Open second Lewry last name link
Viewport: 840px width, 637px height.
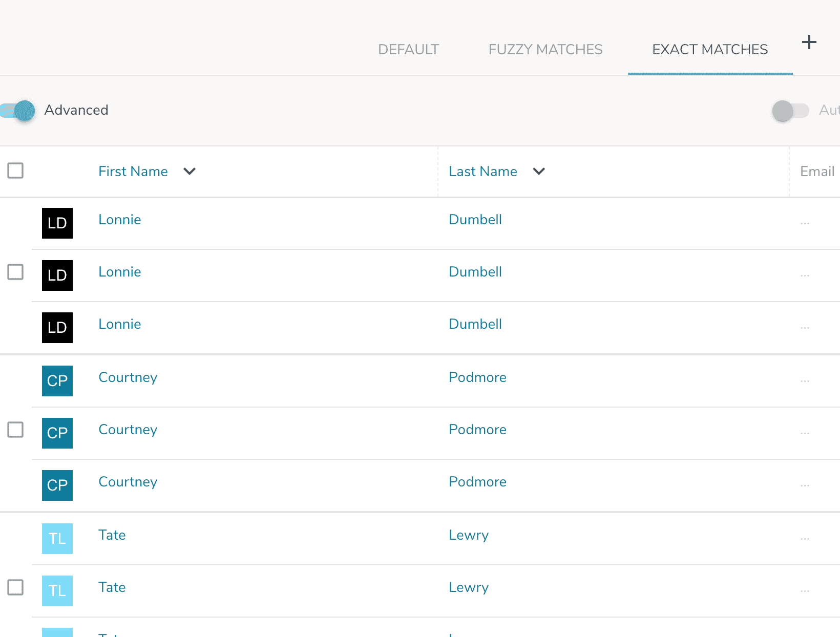469,588
